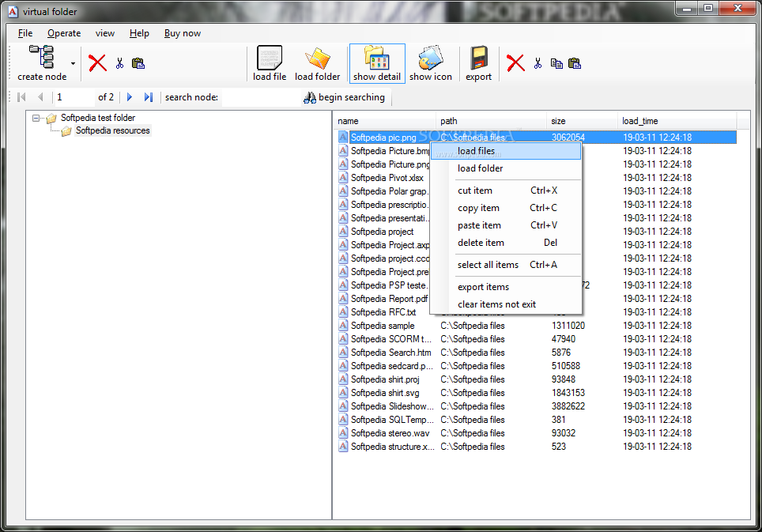Click the copy item icon right of export
762x532 pixels.
[x=556, y=63]
